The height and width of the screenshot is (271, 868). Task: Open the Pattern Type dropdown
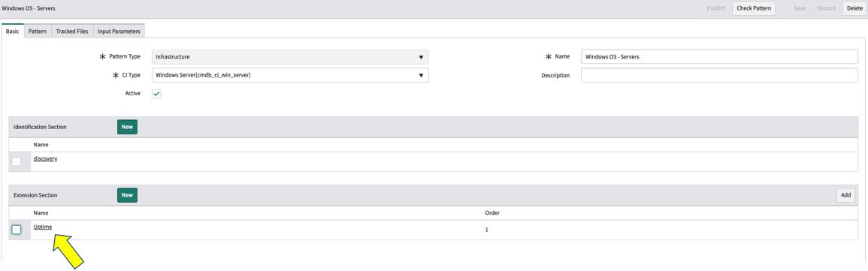point(290,56)
